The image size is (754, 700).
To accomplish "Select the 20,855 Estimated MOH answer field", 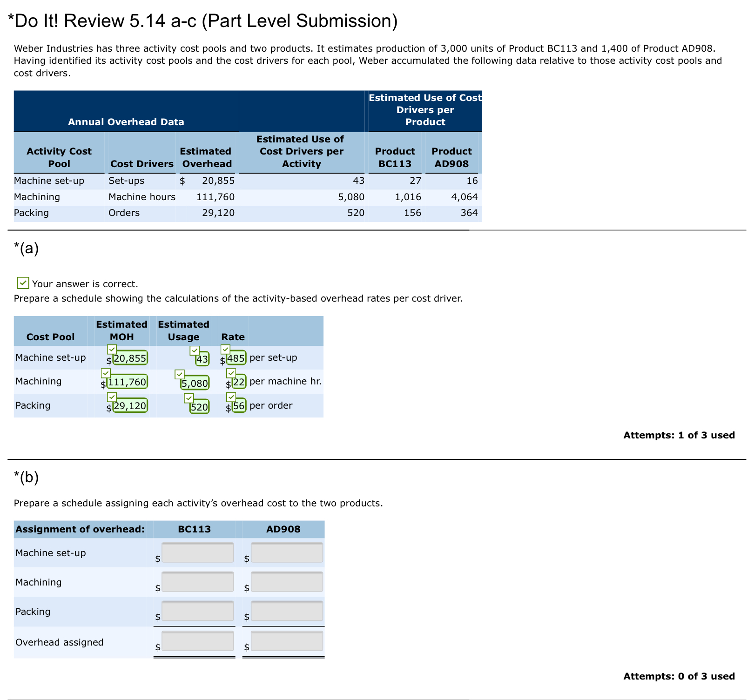I will (130, 358).
